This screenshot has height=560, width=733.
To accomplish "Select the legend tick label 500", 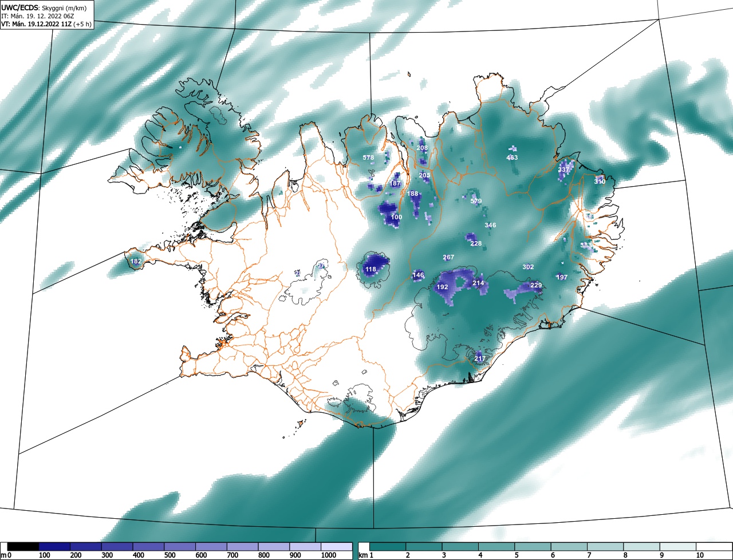I will tap(170, 555).
